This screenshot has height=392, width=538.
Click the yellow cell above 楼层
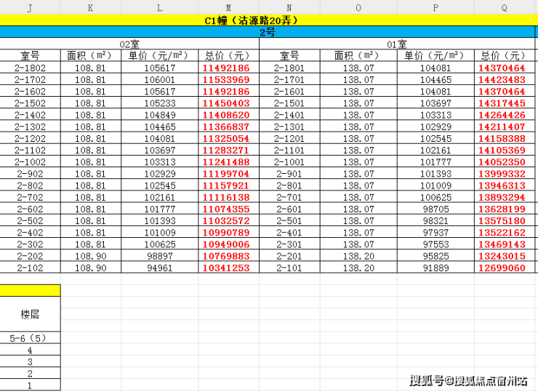point(31,290)
